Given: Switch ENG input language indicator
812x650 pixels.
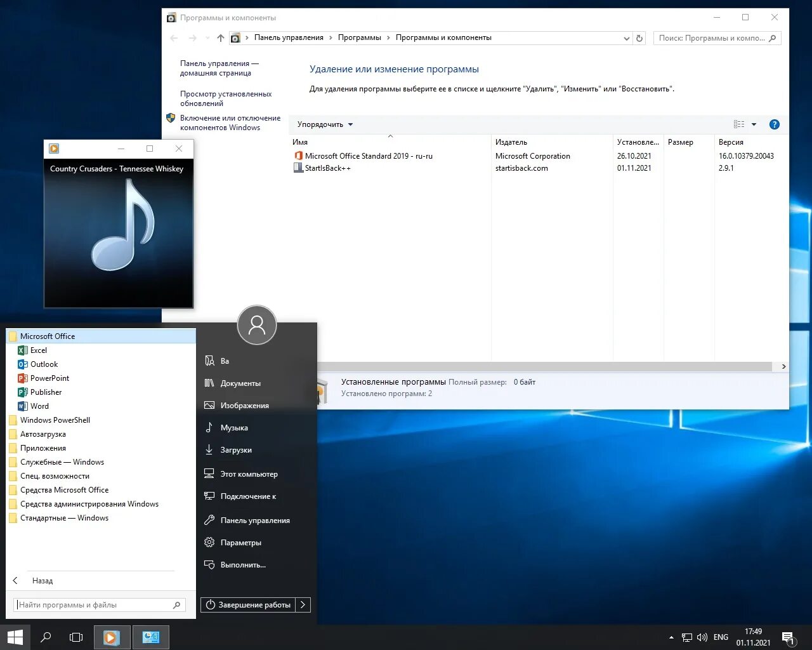Looking at the screenshot, I should (x=721, y=637).
